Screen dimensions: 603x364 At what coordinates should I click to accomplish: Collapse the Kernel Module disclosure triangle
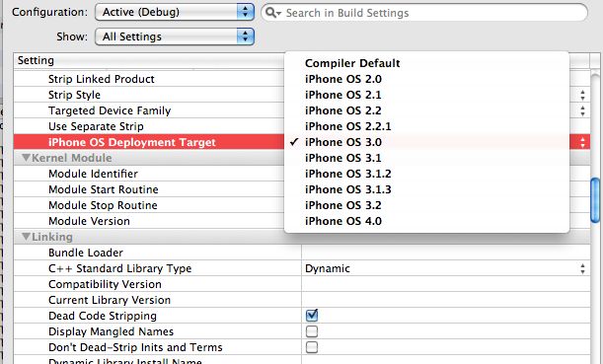(26, 158)
